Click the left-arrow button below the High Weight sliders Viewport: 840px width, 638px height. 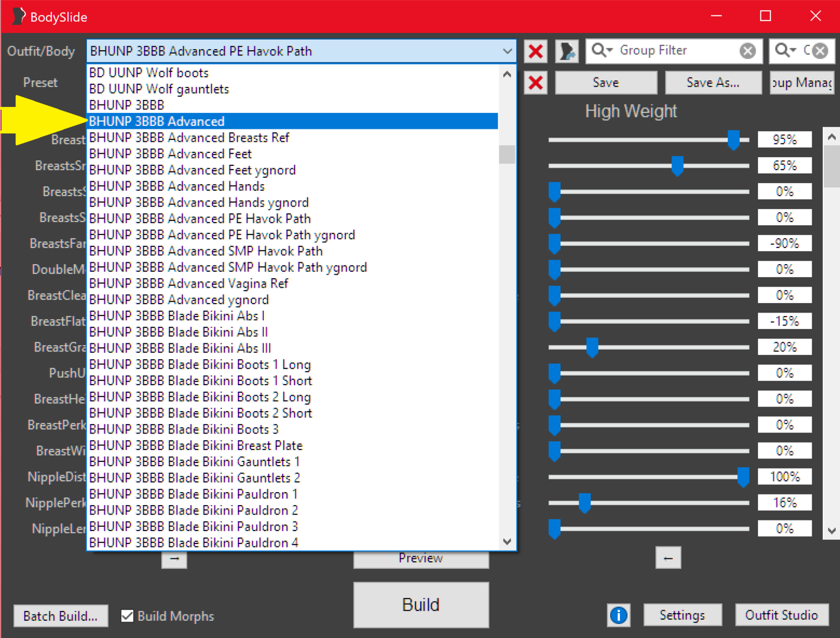tap(668, 558)
